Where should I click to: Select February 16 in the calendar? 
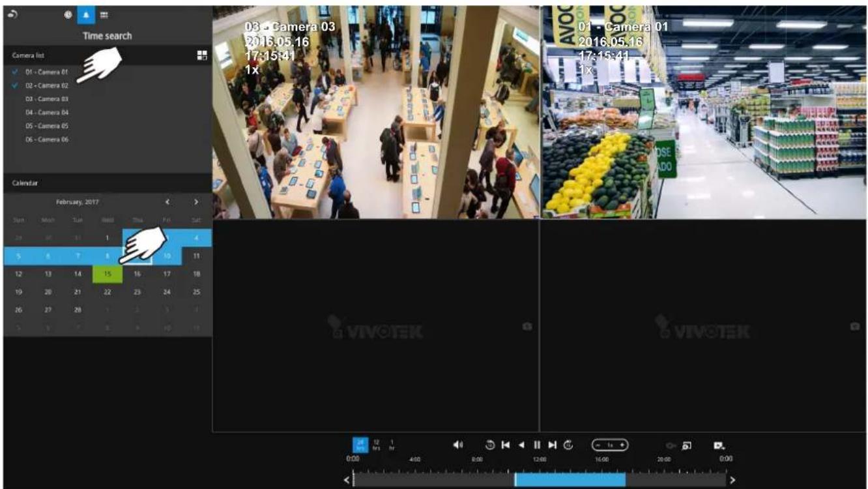137,274
